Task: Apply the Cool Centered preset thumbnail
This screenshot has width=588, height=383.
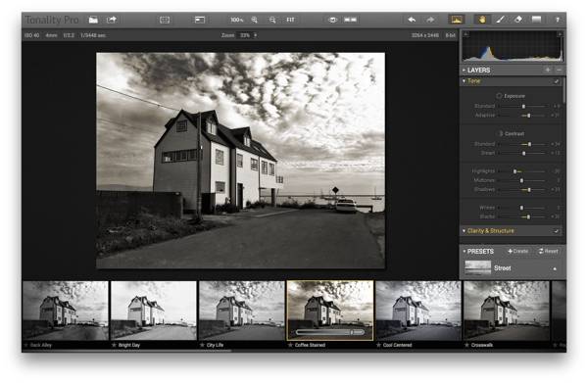Action: pos(418,311)
